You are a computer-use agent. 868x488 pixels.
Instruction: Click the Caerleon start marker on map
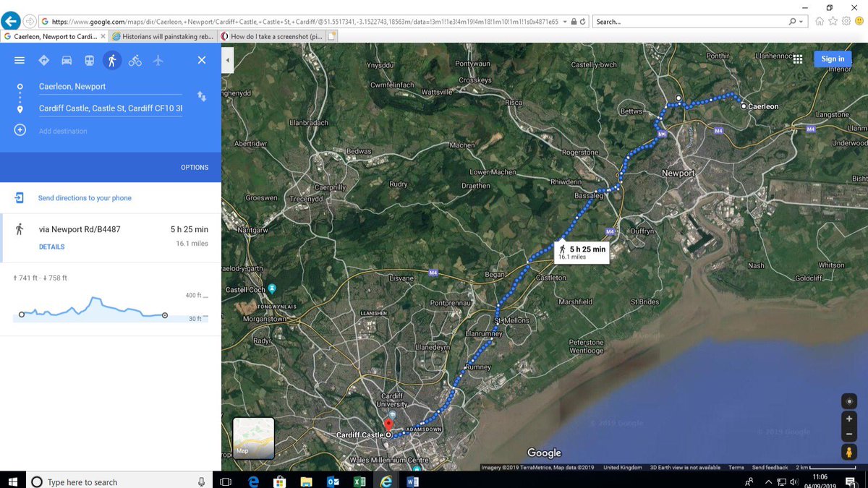click(x=744, y=106)
